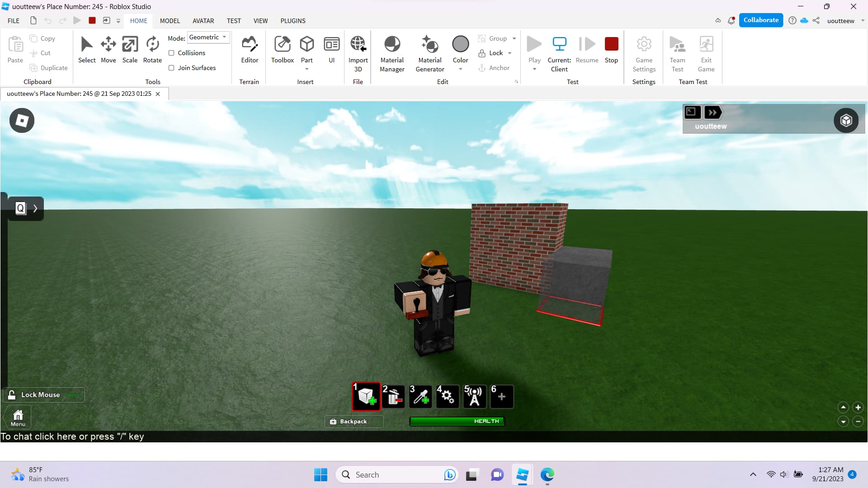Toggle Lock Mouse in the game view
The image size is (868, 488).
pyautogui.click(x=44, y=395)
